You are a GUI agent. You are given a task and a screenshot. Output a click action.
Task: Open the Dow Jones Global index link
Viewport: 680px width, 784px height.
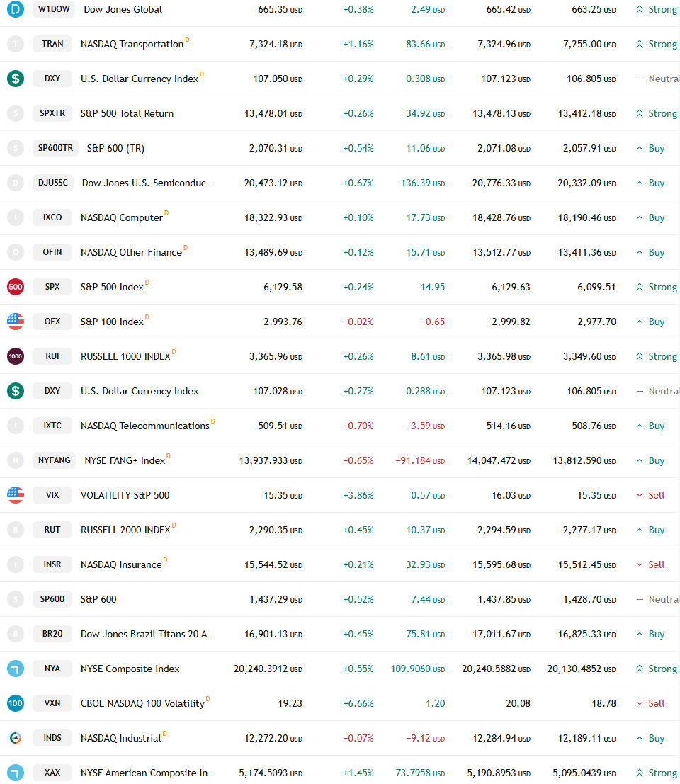(123, 9)
